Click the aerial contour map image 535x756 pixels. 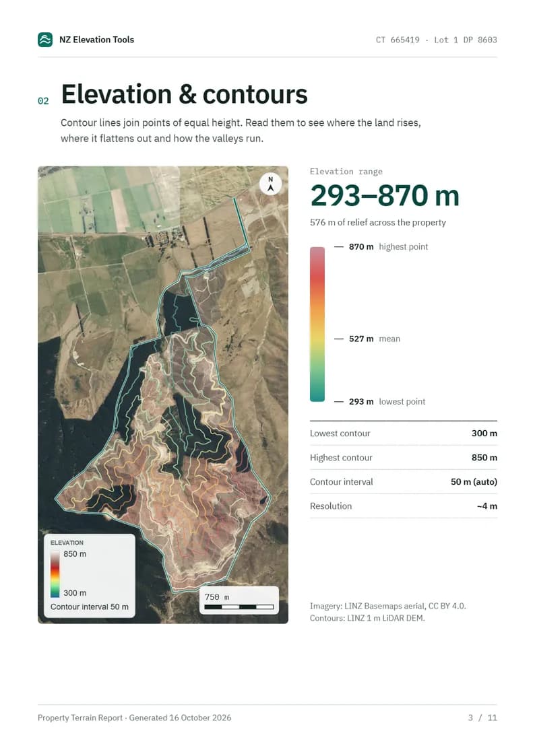pos(163,395)
